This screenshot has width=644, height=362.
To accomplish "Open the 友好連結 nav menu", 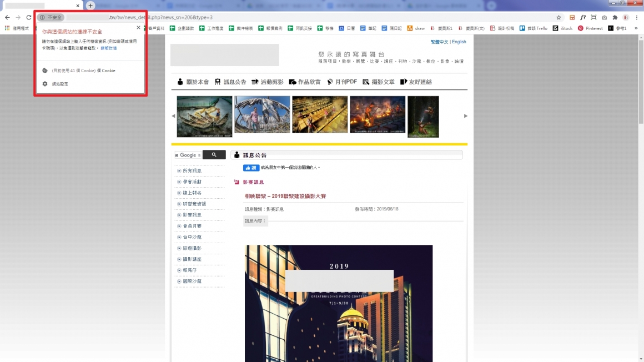I will 416,82.
